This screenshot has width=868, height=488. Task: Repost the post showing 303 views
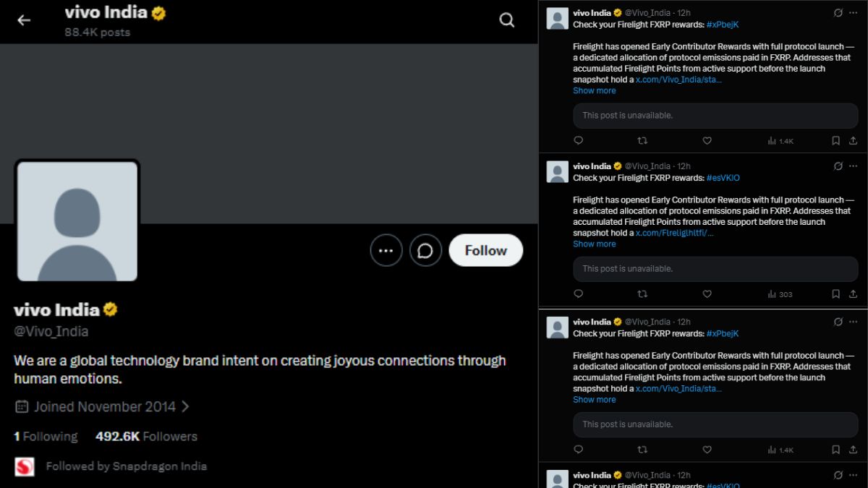[x=642, y=294]
